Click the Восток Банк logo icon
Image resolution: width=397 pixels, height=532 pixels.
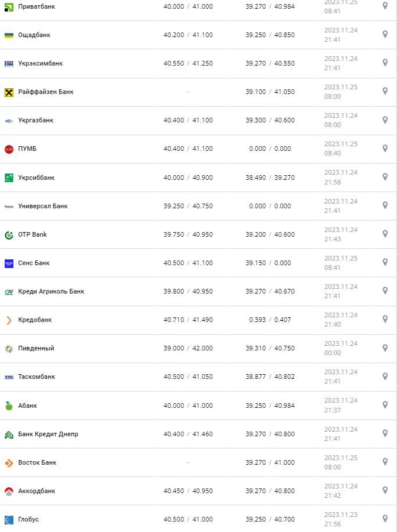(9, 462)
